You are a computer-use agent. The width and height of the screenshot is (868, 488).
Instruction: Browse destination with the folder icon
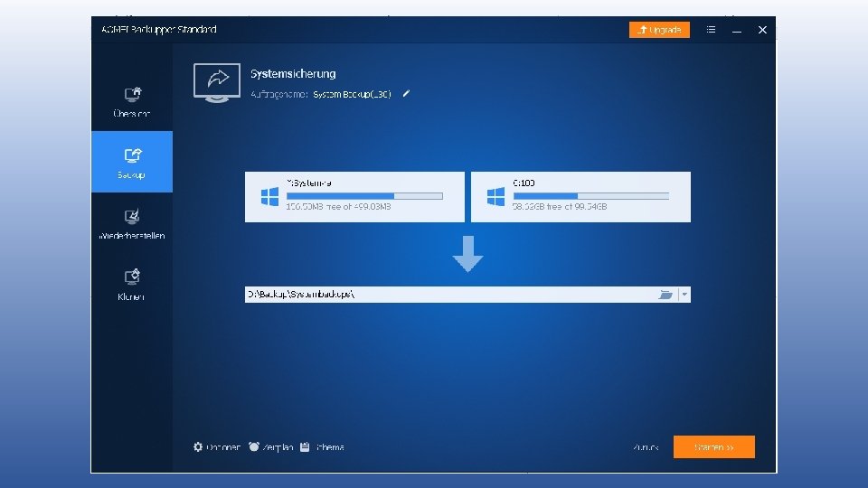(665, 295)
